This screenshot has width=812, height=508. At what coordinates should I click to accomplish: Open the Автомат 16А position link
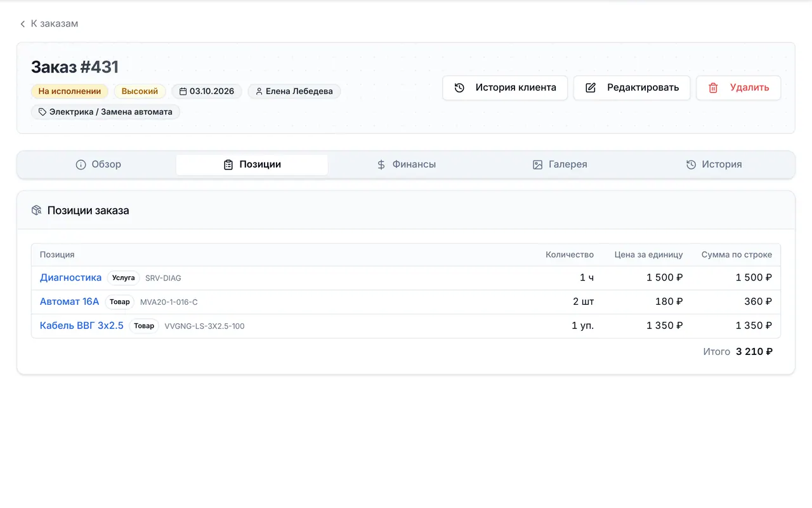(x=70, y=302)
